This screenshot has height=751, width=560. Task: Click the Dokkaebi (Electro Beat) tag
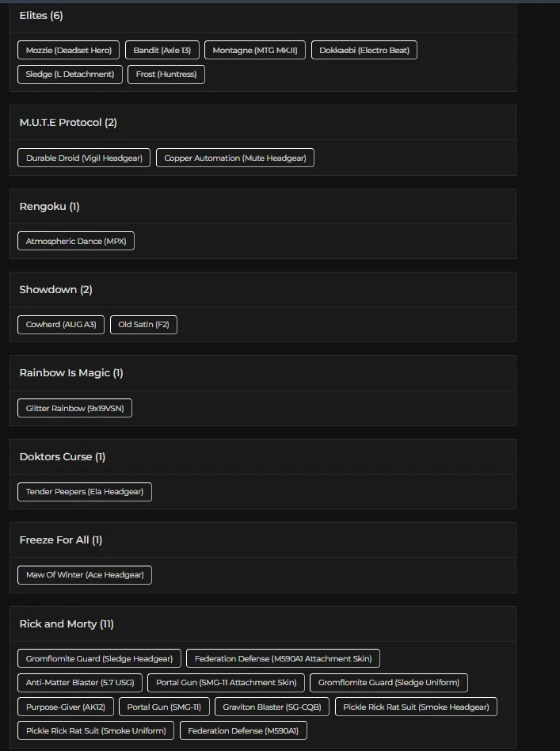click(x=364, y=50)
